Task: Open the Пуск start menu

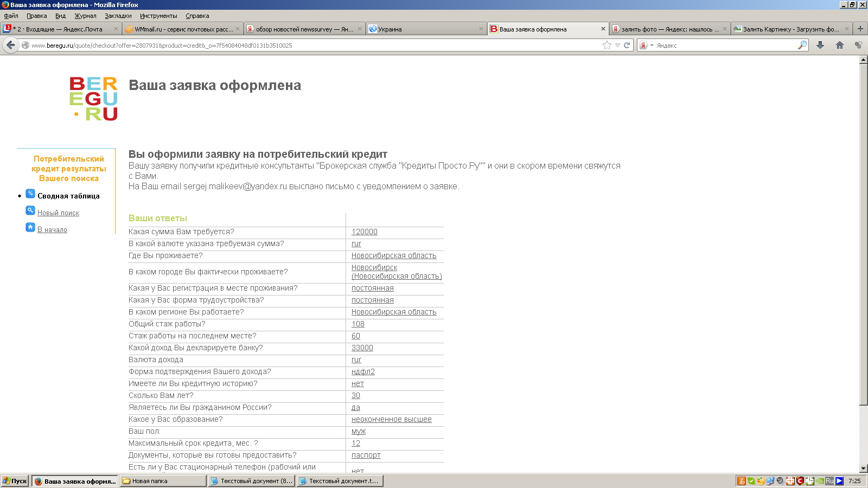Action: click(15, 481)
